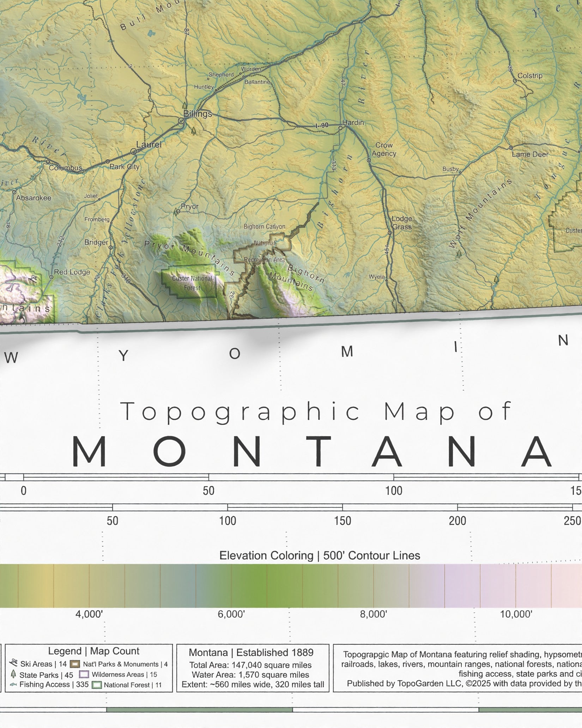This screenshot has width=582, height=728.
Task: Click the Ski Areas skier icon in legend
Action: coord(13,664)
